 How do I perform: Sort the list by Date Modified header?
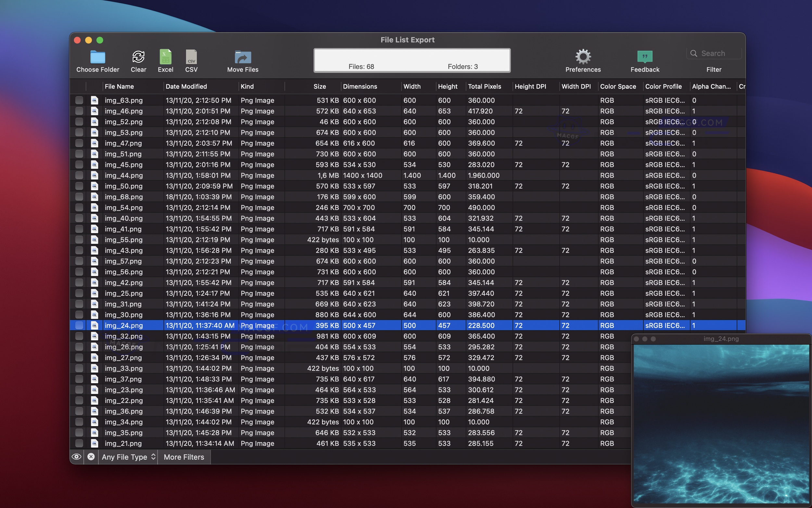coord(186,86)
